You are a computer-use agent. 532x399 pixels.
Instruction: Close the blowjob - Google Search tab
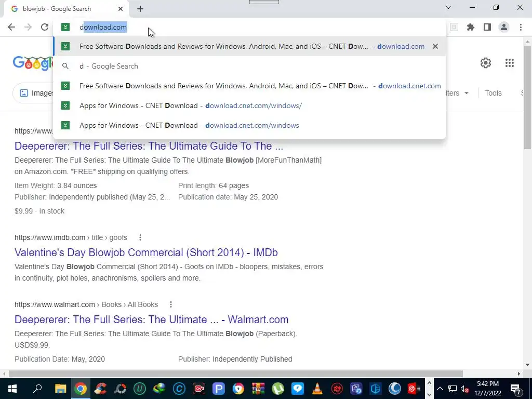[x=121, y=9]
